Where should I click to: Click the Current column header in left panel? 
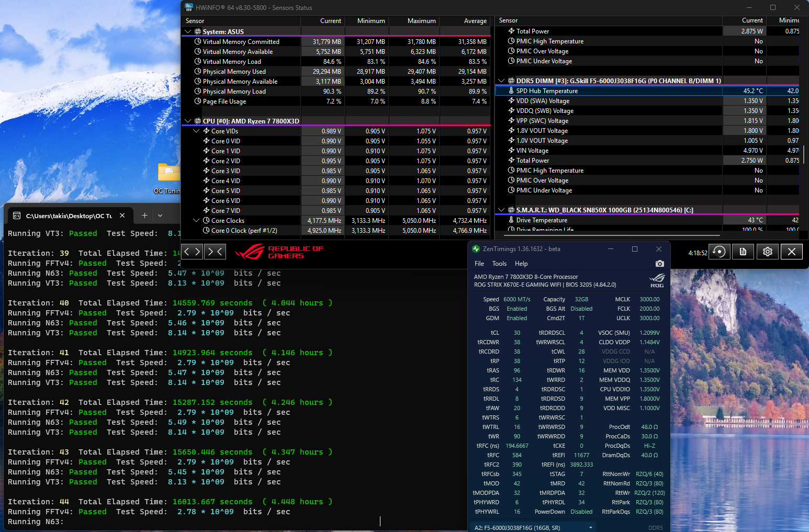[322, 21]
